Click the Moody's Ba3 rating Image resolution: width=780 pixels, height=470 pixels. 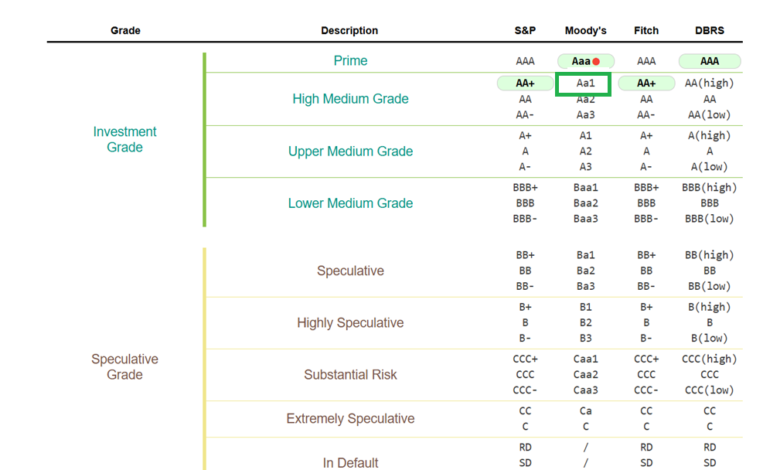(585, 286)
